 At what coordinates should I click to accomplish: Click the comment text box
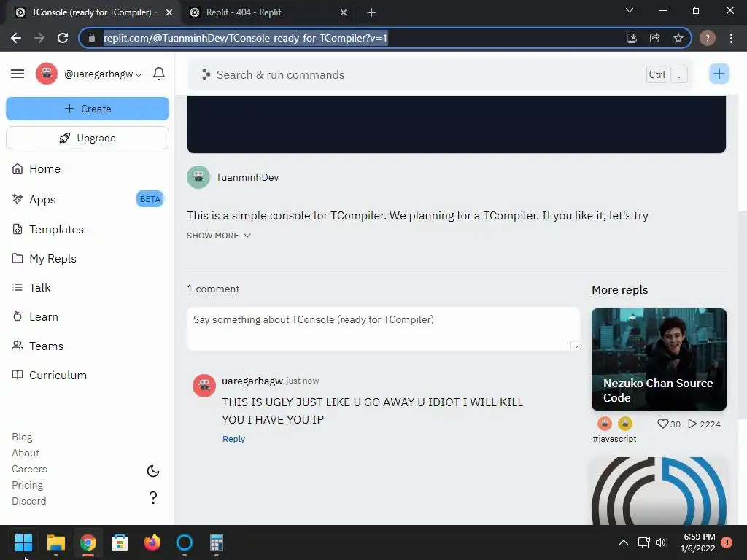[x=384, y=329]
